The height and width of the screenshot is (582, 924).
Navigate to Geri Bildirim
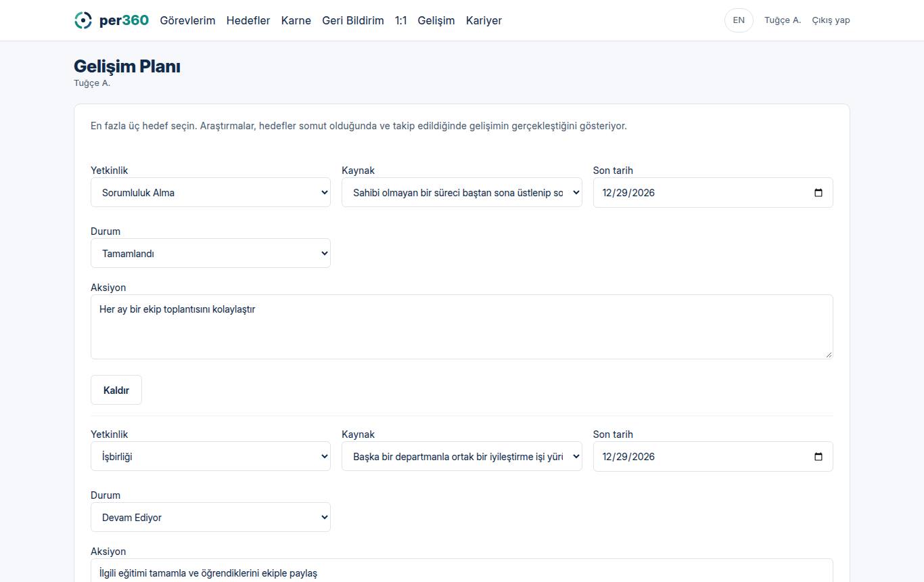pos(353,20)
